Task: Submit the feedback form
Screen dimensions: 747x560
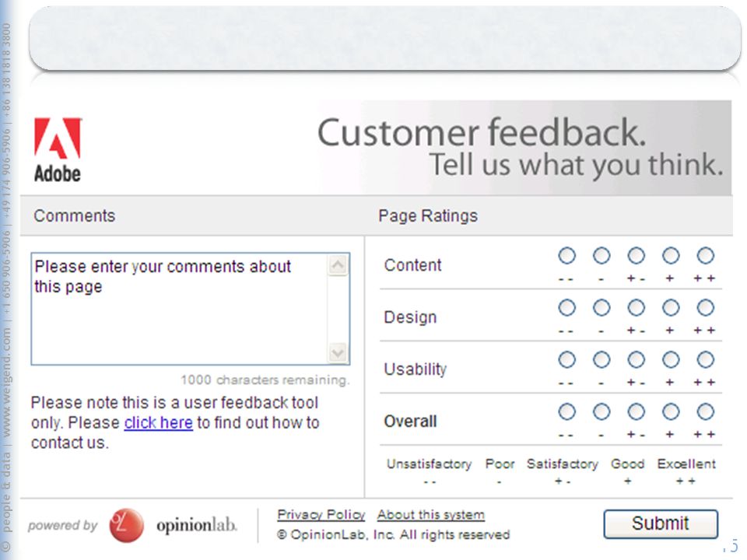Action: pos(661,523)
